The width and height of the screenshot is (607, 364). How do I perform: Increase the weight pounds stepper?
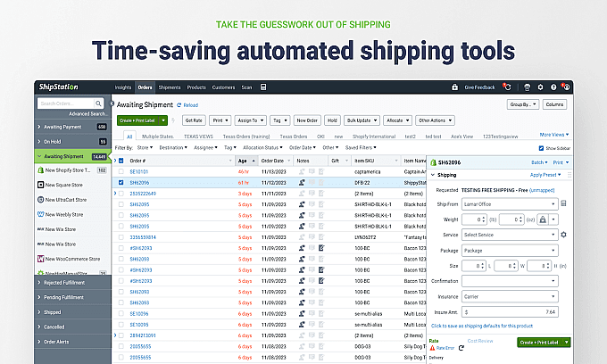point(484,218)
